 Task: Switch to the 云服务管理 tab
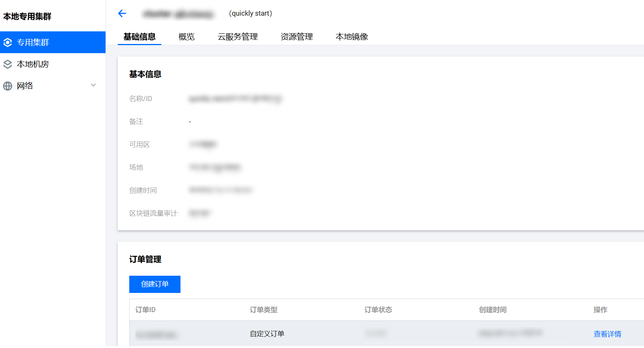[238, 37]
